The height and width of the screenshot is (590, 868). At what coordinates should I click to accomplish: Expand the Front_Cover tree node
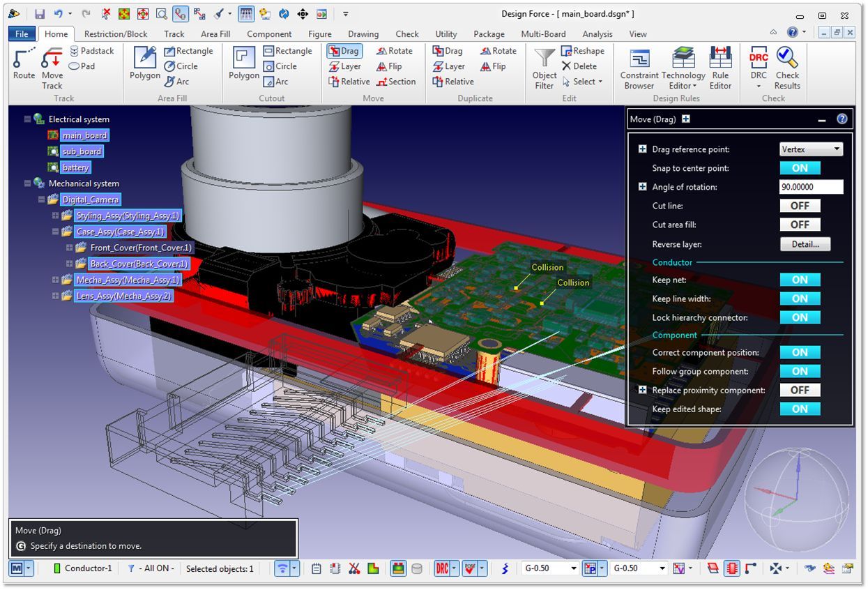[70, 248]
